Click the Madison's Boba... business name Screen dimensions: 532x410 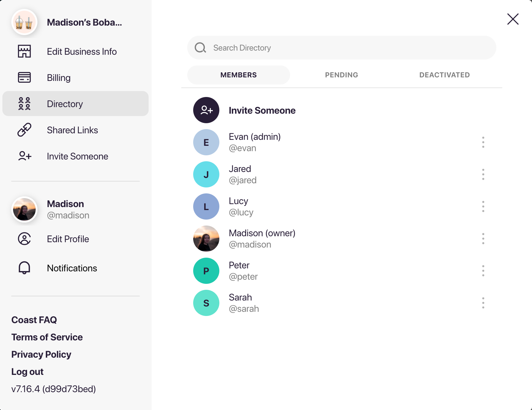point(84,22)
